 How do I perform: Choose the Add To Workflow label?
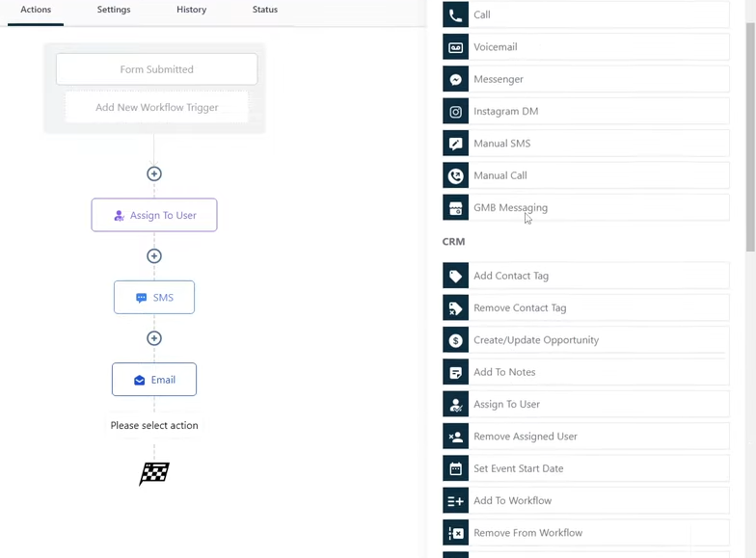click(513, 501)
